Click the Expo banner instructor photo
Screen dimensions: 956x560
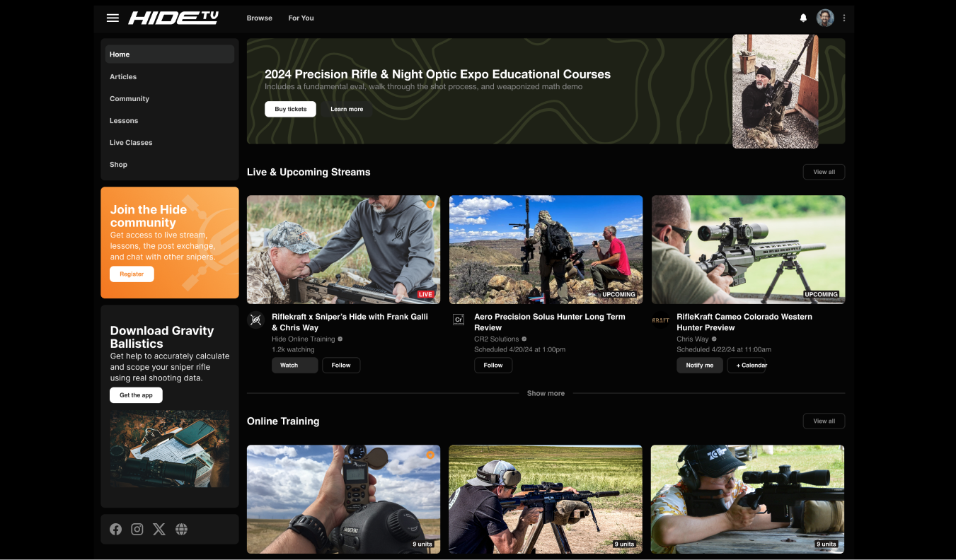pyautogui.click(x=775, y=91)
